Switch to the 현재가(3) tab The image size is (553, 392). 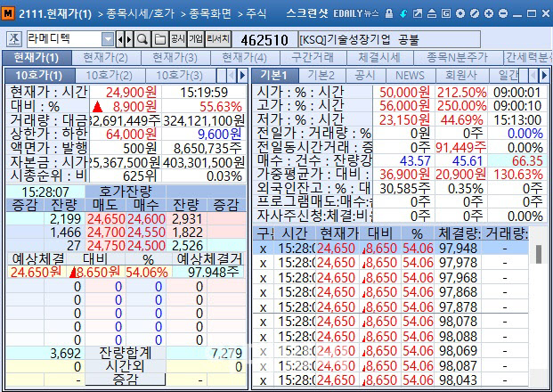[175, 58]
